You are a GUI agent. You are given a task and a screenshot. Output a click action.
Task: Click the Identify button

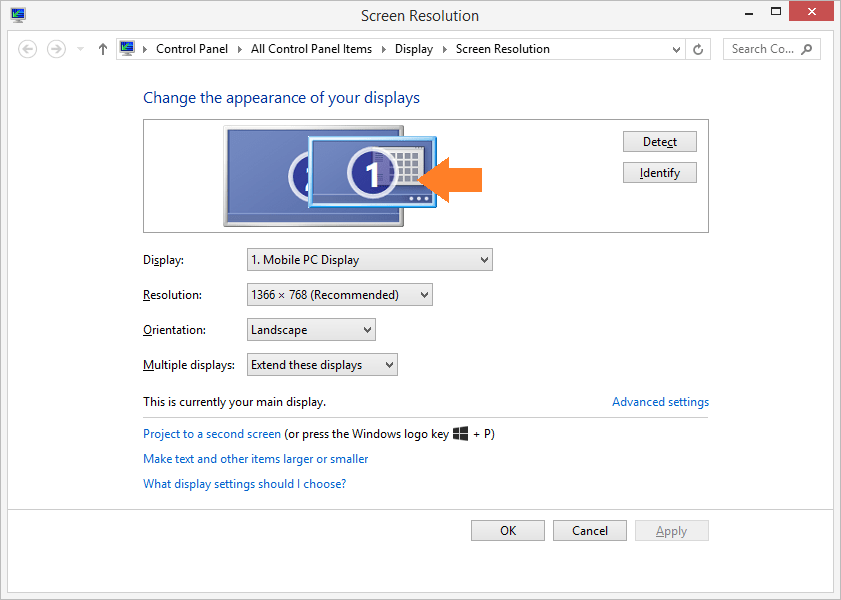(x=659, y=172)
